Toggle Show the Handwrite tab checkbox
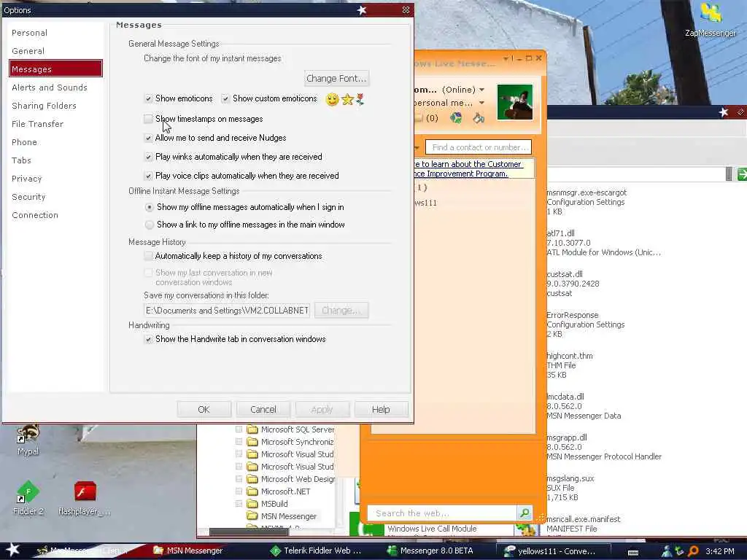Screen dimensions: 747x560 148,339
